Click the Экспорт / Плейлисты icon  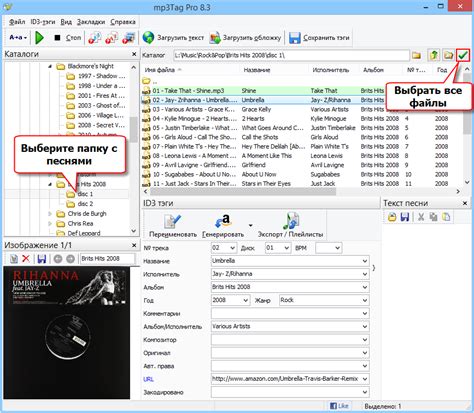291,221
